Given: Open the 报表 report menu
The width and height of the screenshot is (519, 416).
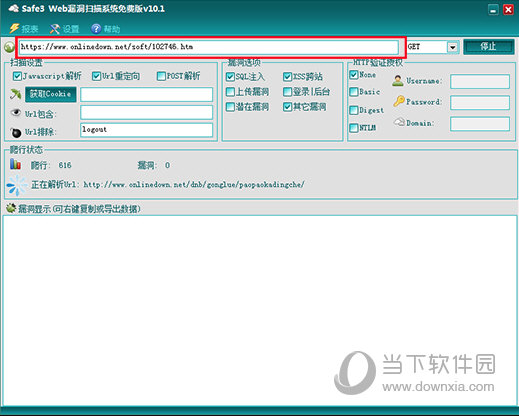Looking at the screenshot, I should pos(24,29).
